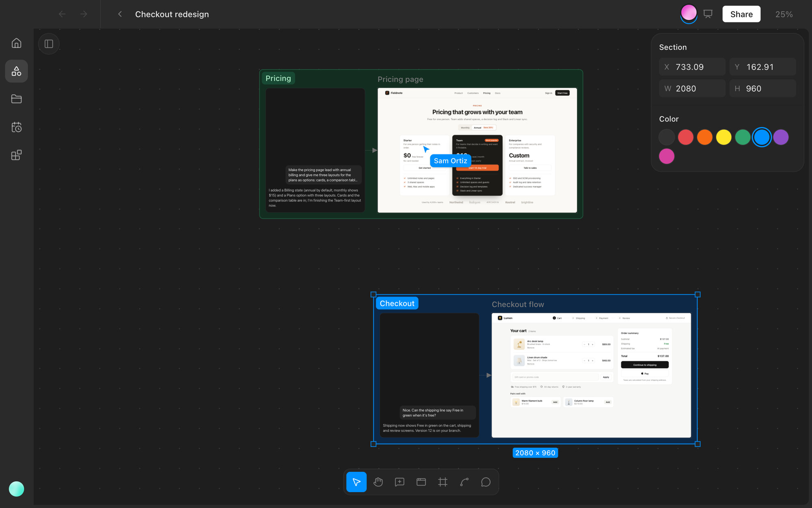Choose the dark gray color swatch
The height and width of the screenshot is (508, 812).
pos(667,137)
